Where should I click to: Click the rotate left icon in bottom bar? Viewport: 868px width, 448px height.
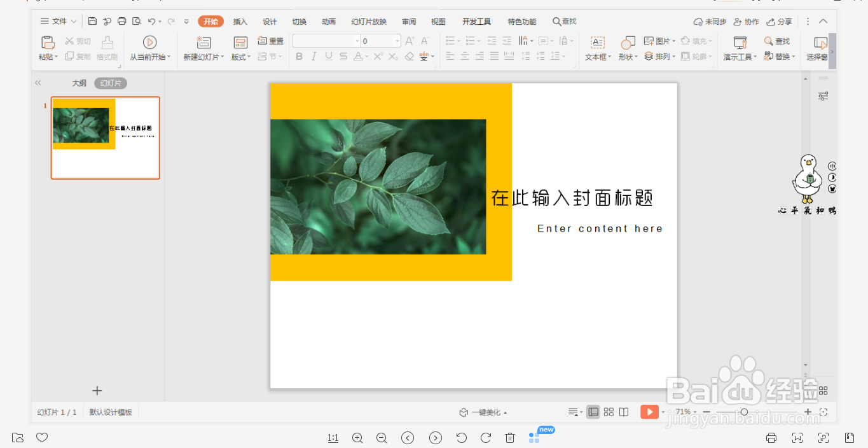[462, 438]
